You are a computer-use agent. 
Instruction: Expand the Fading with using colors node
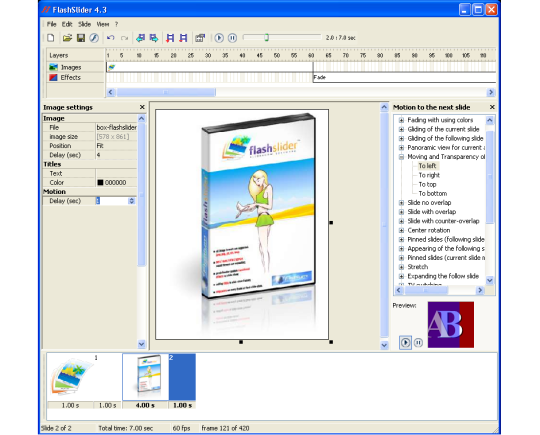tap(401, 120)
